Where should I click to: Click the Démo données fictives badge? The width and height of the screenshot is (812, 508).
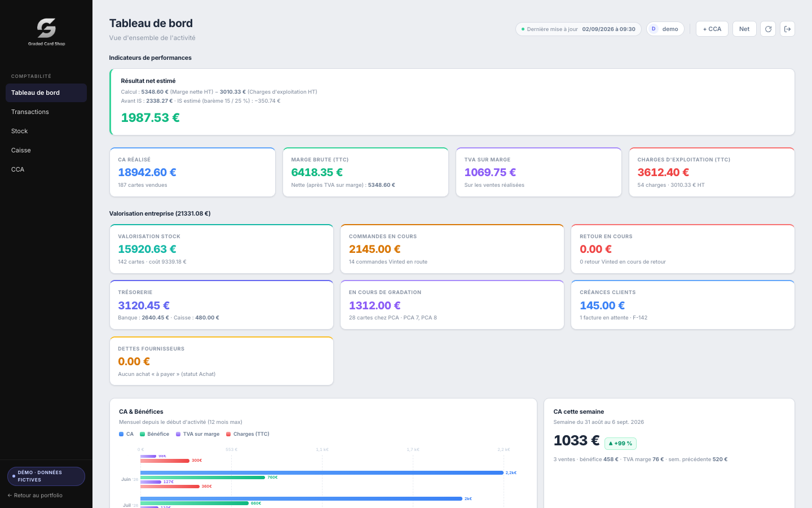click(x=46, y=476)
